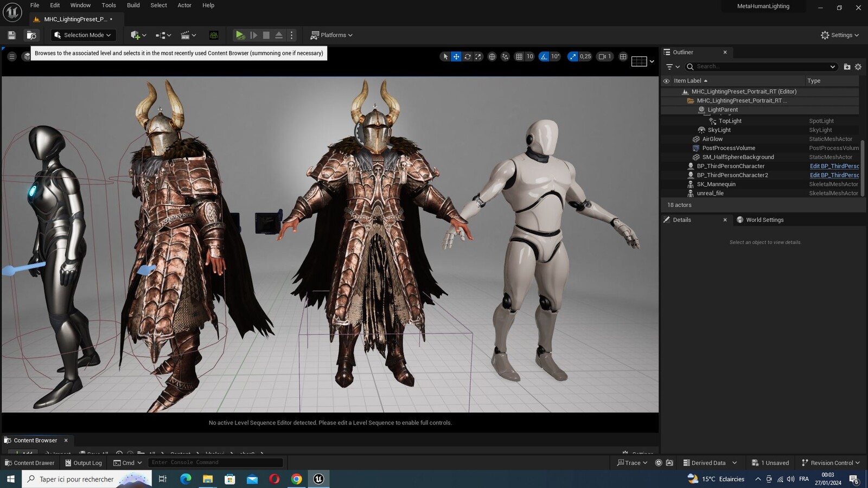Viewport: 868px width, 488px height.
Task: Open the editor Settings dropdown
Action: pos(840,35)
